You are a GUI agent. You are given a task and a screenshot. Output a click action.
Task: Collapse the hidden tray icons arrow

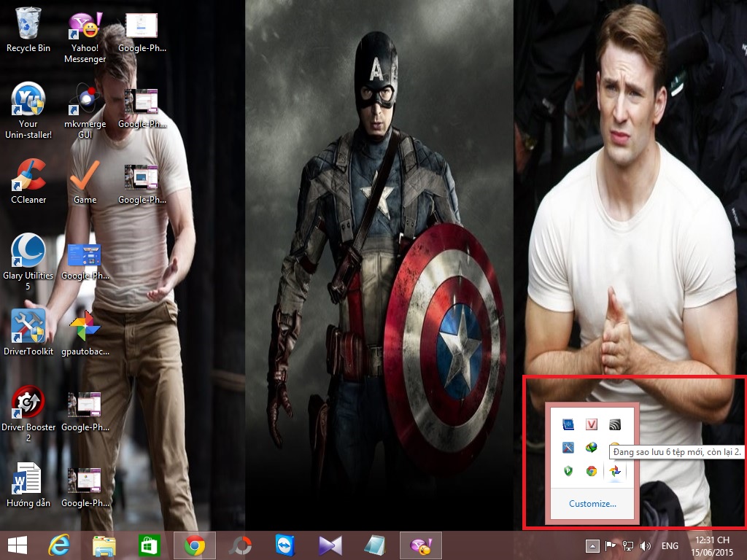pos(593,545)
